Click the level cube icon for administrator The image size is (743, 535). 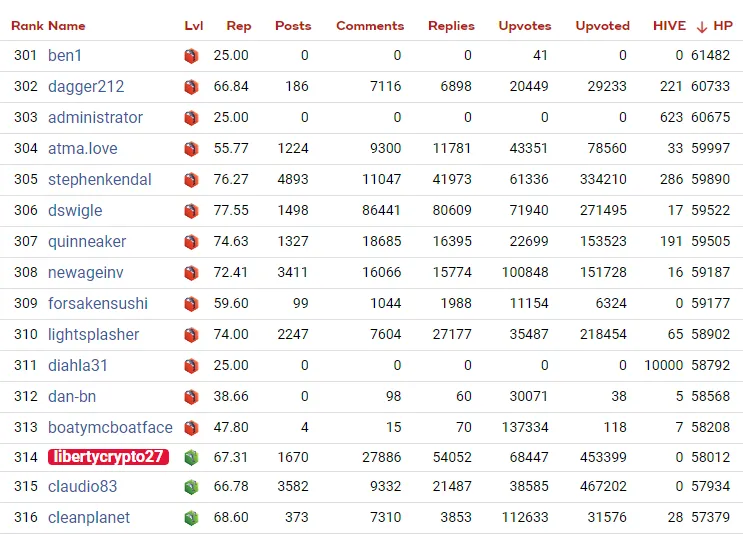tap(191, 118)
